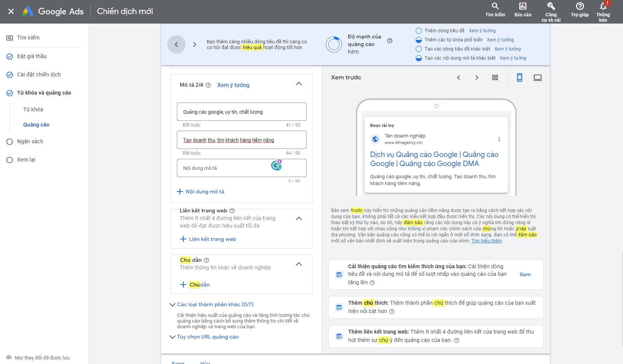The height and width of the screenshot is (364, 623).
Task: Click ad headline 'Dịch vụ Quảng cáo Google' in preview
Action: (434, 159)
